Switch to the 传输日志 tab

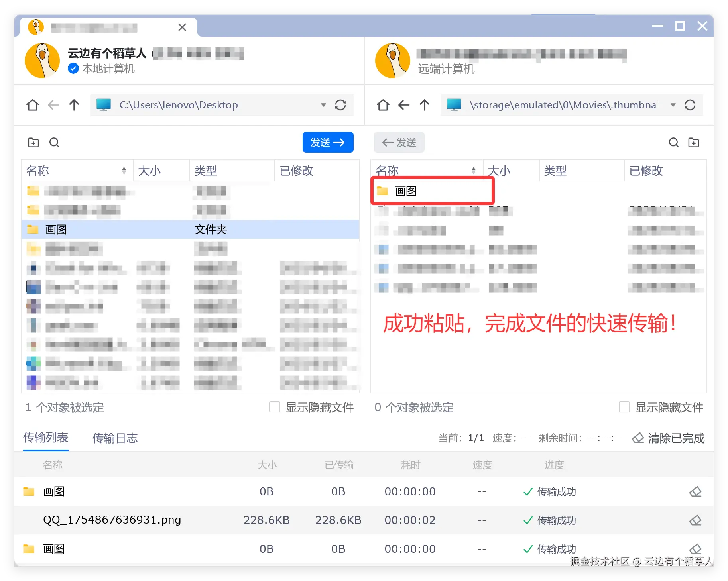click(x=115, y=438)
